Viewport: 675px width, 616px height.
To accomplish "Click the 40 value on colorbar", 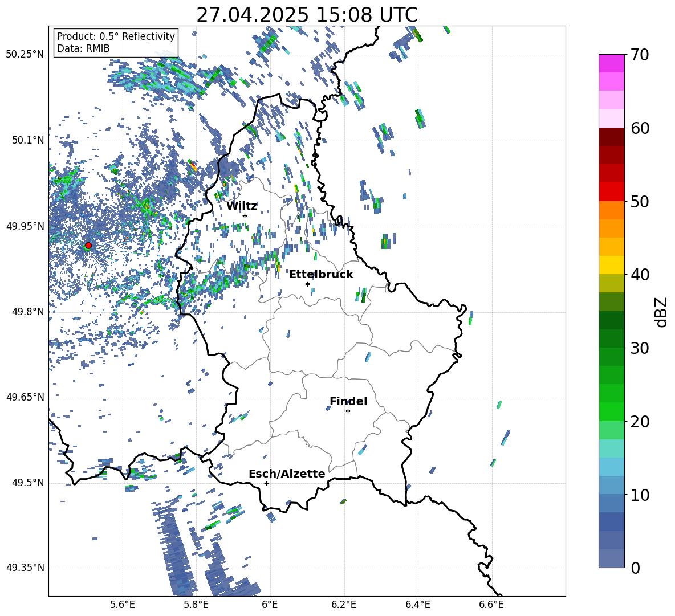I will (x=640, y=275).
